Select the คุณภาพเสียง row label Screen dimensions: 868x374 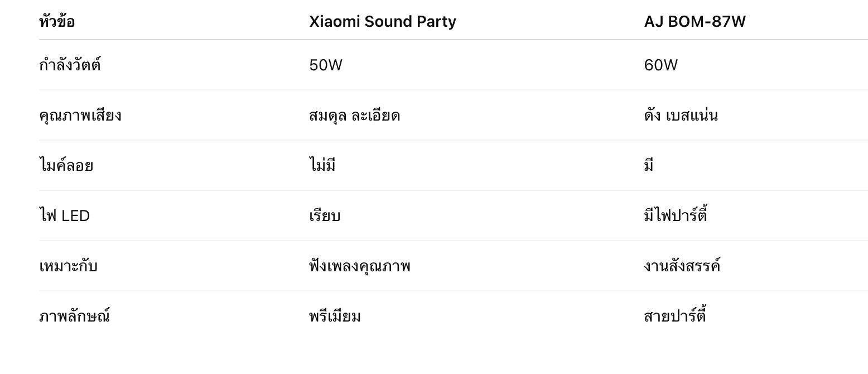pos(80,116)
